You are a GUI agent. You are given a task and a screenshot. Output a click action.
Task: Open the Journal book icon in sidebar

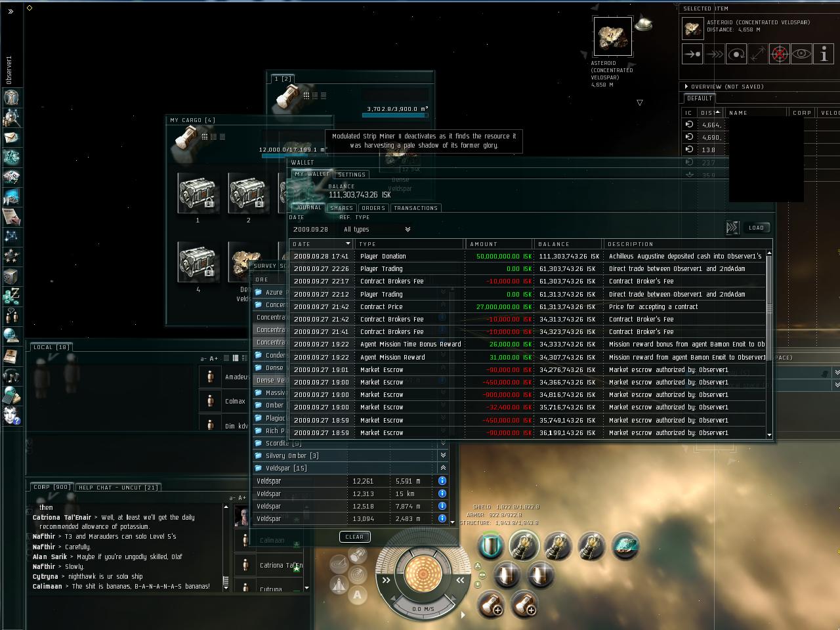[12, 355]
